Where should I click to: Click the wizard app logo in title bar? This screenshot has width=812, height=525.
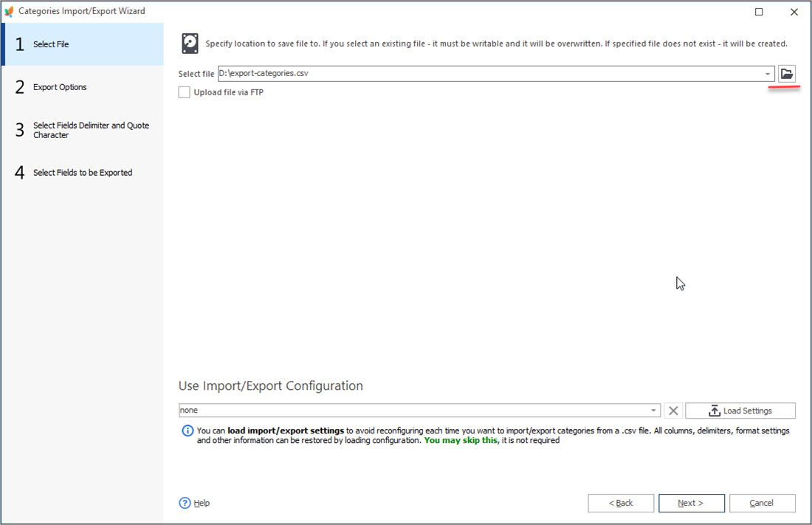tap(9, 11)
